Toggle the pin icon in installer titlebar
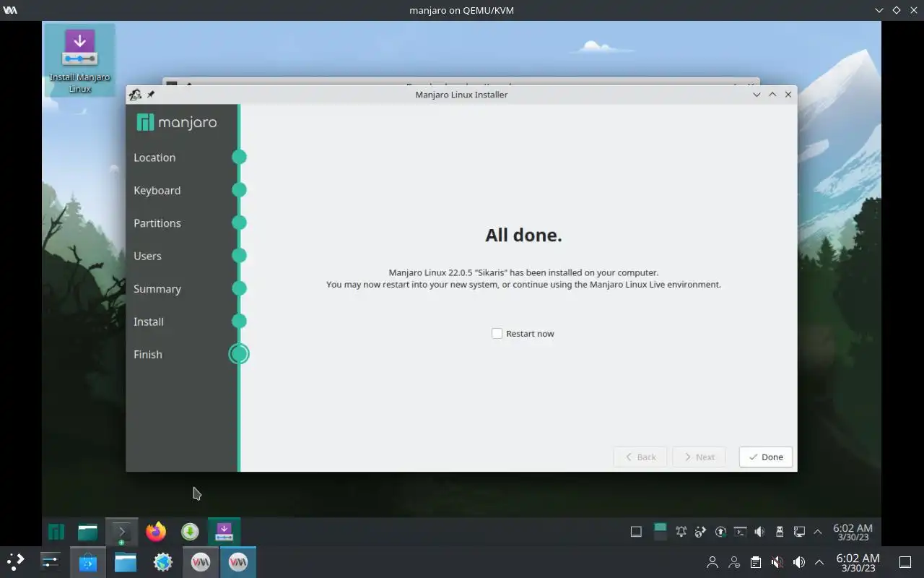 151,95
